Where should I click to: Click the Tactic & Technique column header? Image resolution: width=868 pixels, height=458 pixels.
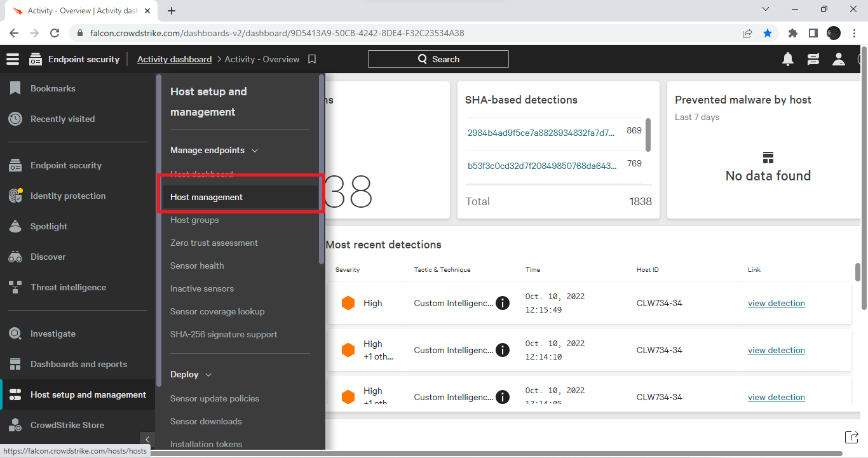point(442,270)
